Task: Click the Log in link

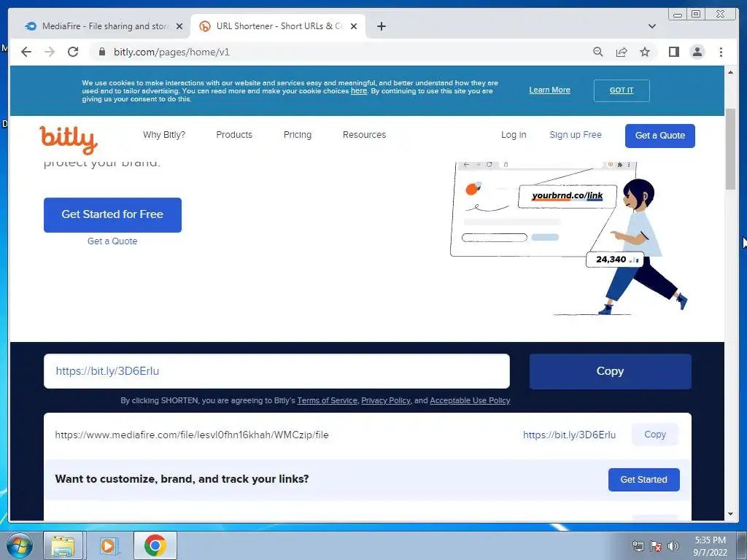Action: (514, 135)
